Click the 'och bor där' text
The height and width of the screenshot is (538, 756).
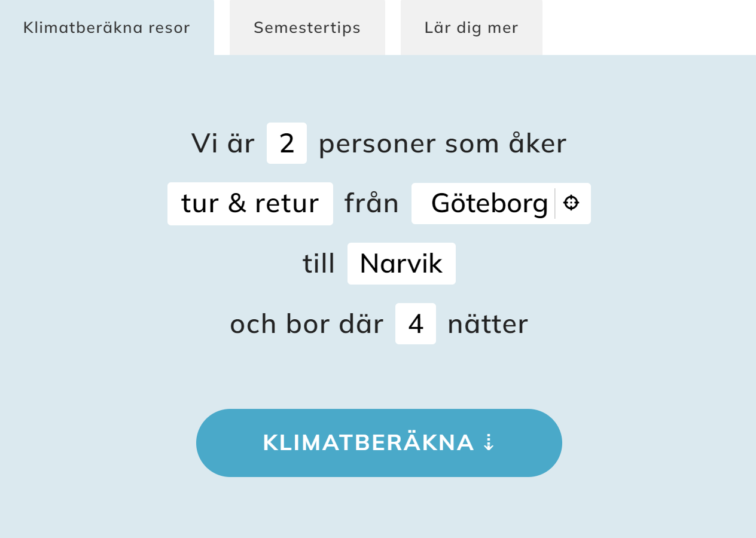tap(307, 324)
